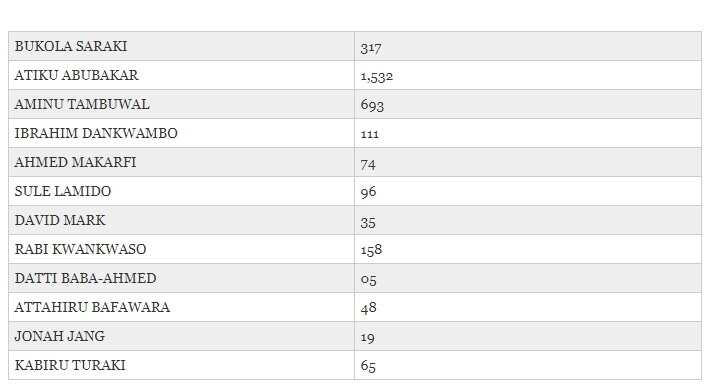Image resolution: width=718 pixels, height=392 pixels.
Task: Select the ATIKU ABUBAKAR name cell
Action: point(181,75)
